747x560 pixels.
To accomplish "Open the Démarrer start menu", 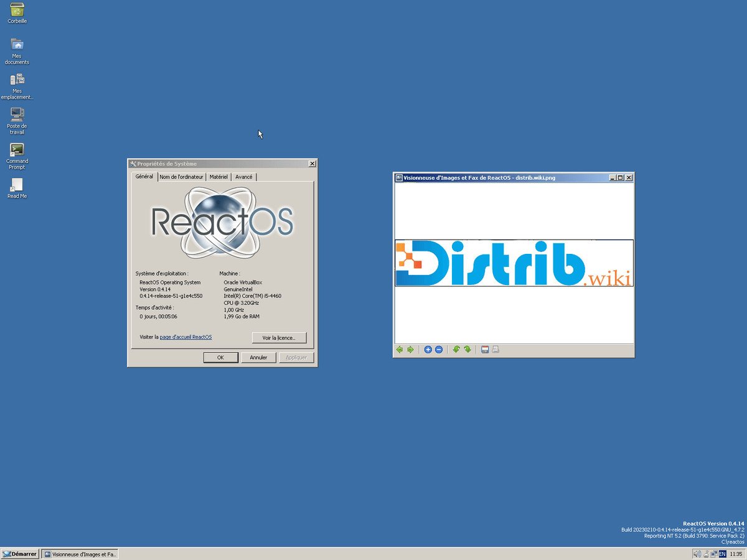I will pos(20,554).
